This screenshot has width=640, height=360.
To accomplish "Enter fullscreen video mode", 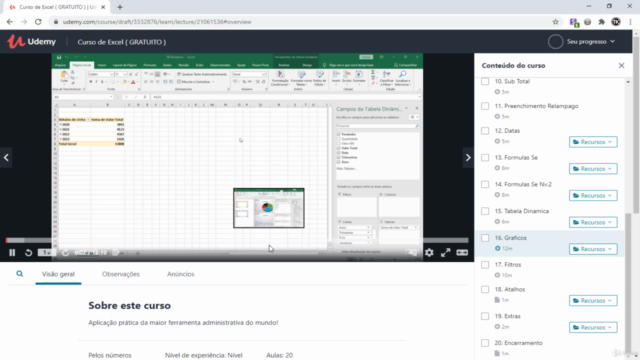I will [x=445, y=253].
